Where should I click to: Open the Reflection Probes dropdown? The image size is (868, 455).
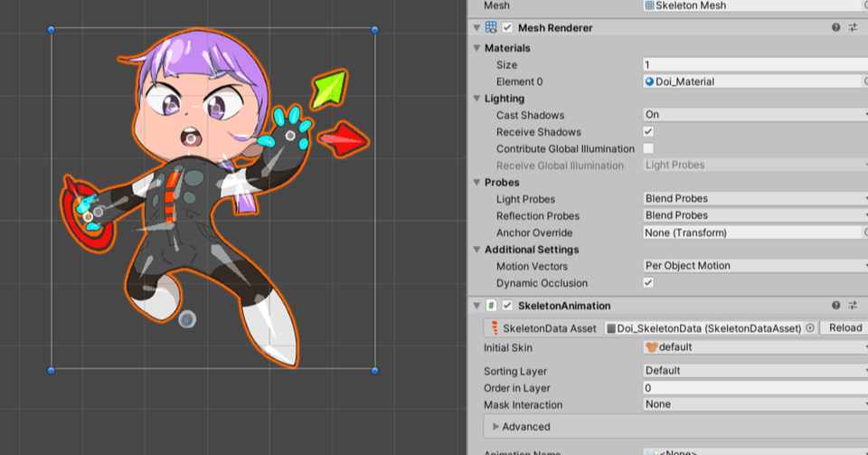755,214
